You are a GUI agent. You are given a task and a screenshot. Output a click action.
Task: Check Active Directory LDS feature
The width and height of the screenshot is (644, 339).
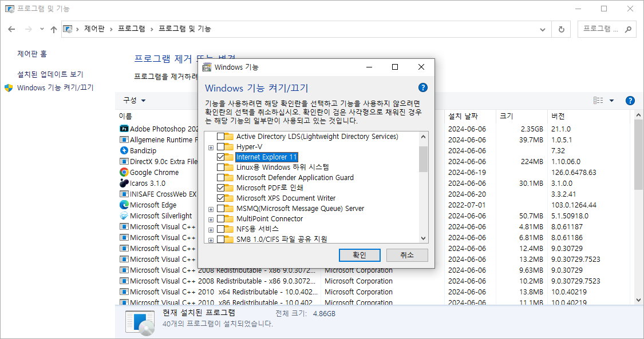220,137
